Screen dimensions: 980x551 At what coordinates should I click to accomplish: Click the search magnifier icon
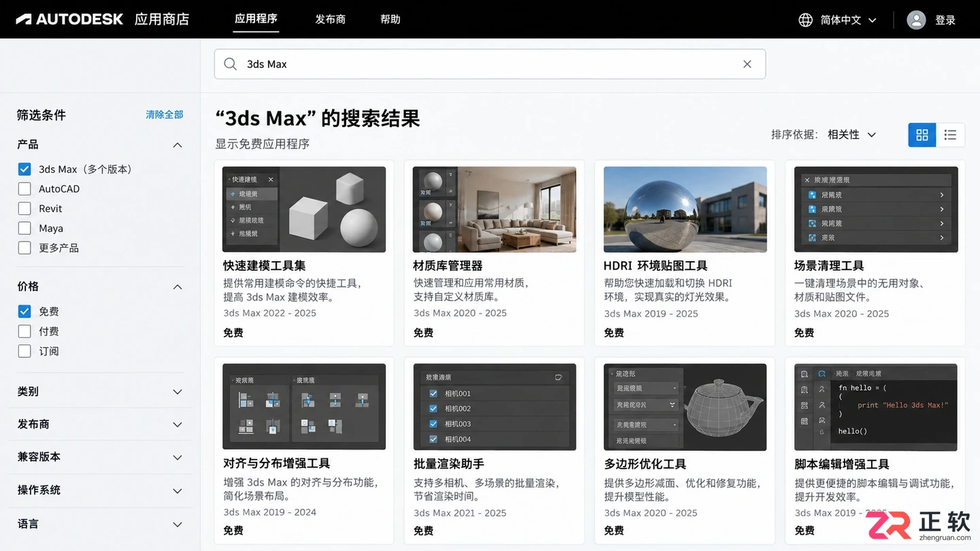[x=231, y=64]
